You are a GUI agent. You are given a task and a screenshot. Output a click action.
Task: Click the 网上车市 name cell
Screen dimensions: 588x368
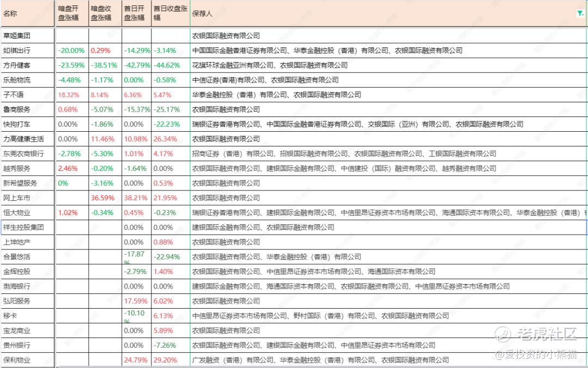(28, 198)
